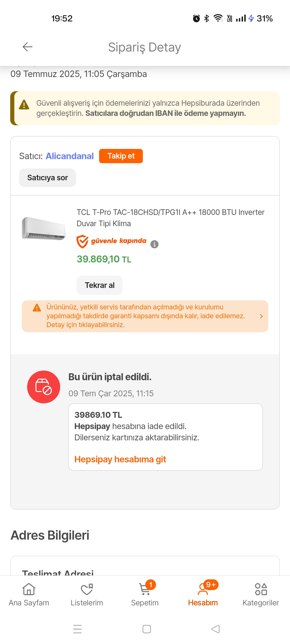
Task: Tap the back arrow icon
Action: [x=27, y=47]
